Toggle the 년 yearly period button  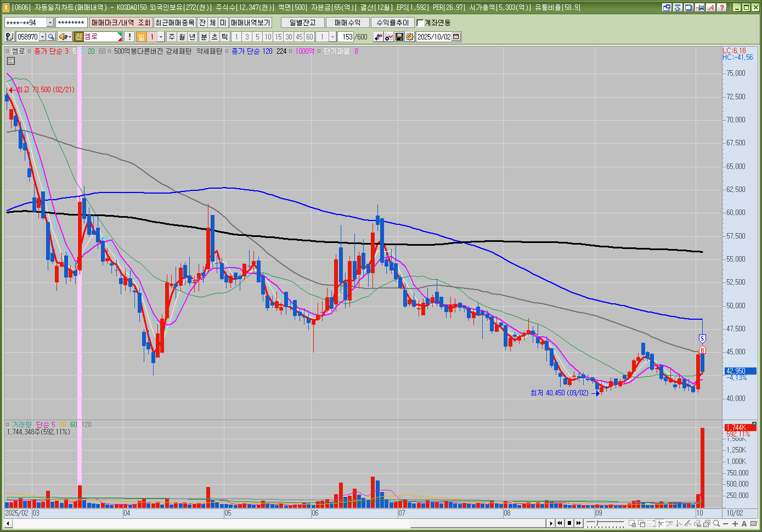coord(192,37)
